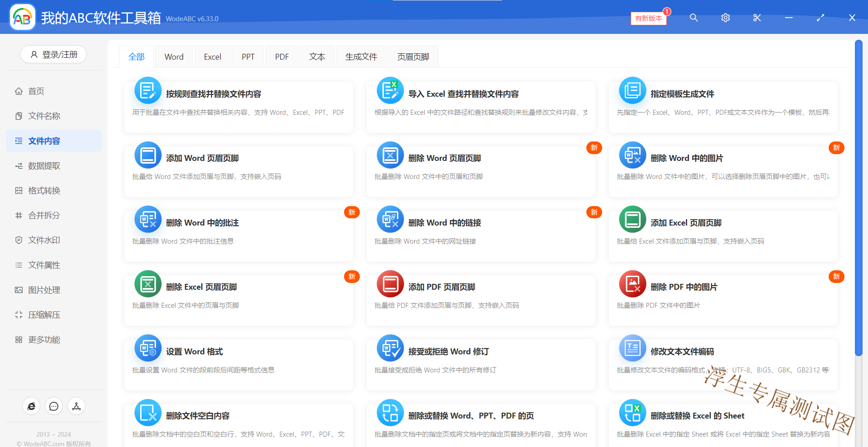Switch to the Word tab
This screenshot has width=868, height=447.
174,57
